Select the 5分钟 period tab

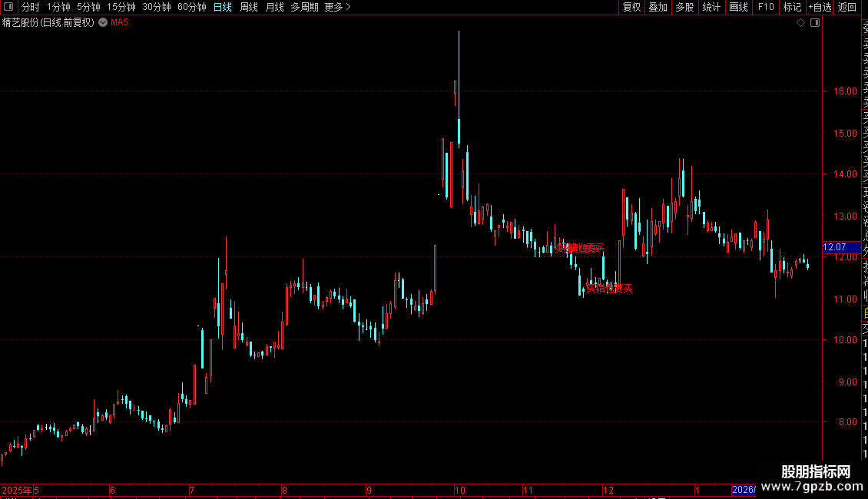(88, 7)
